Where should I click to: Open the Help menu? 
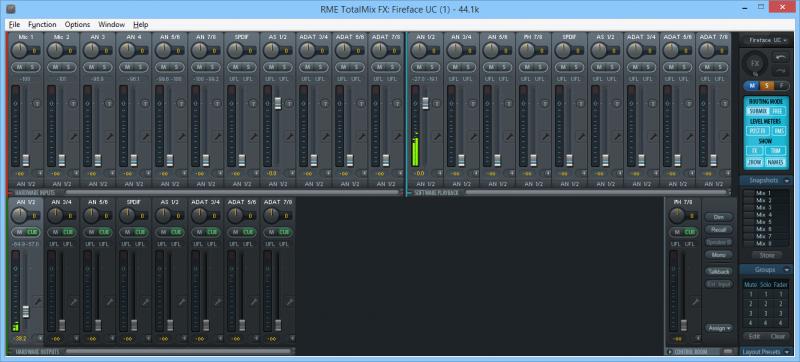click(141, 24)
